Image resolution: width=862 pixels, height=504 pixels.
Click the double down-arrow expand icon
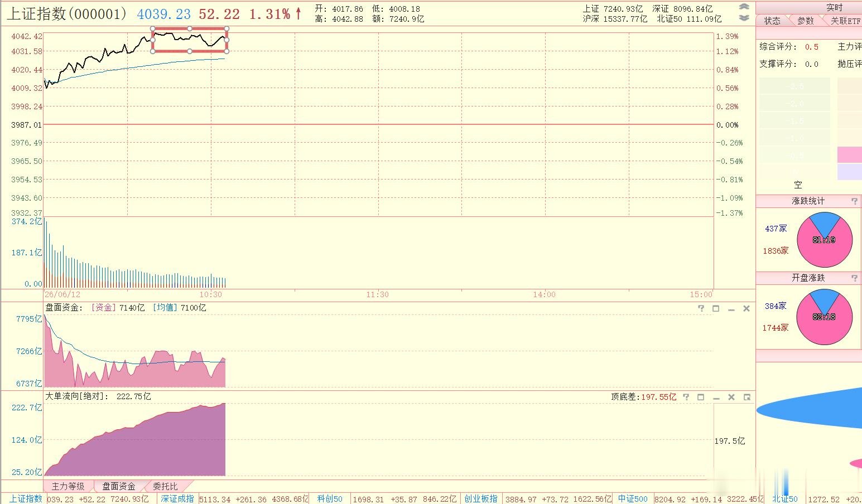pos(744,18)
